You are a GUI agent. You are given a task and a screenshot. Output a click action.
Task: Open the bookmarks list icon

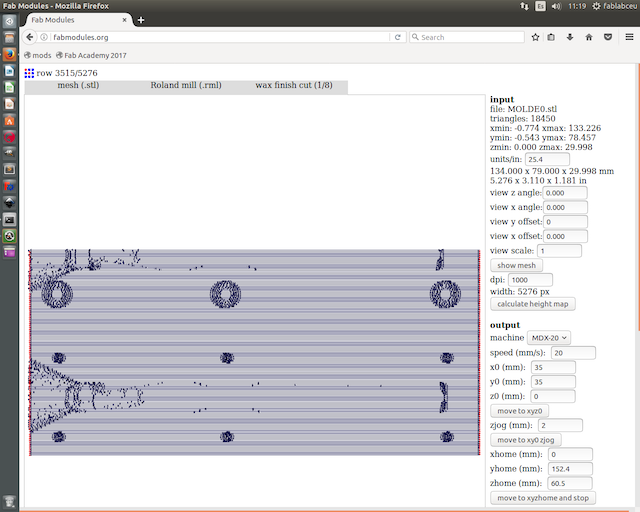coord(551,37)
